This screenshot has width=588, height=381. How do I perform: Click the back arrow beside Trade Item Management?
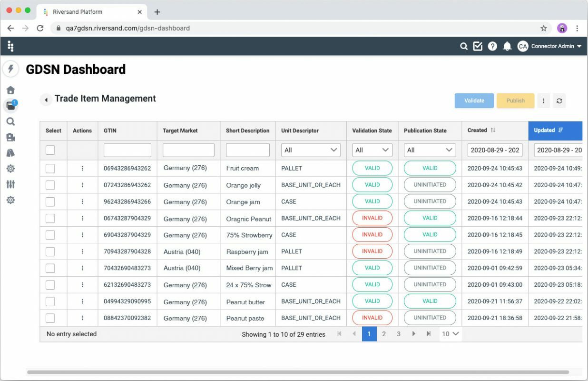46,100
